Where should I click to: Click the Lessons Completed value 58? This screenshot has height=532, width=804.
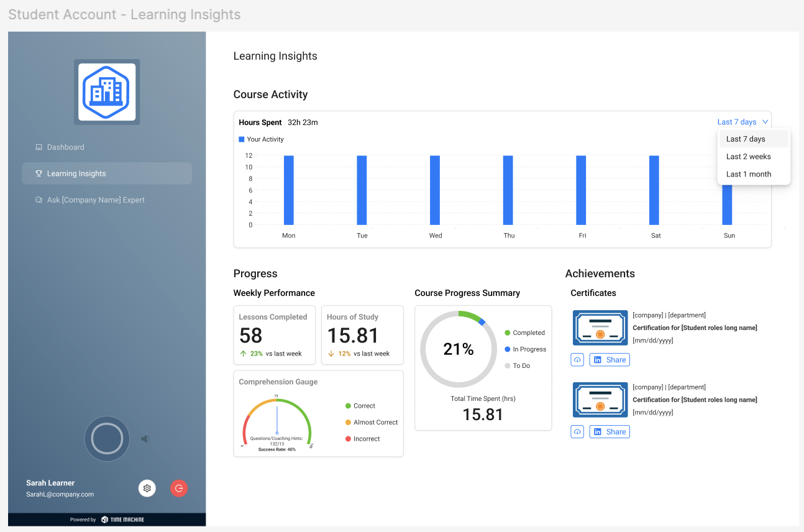(251, 336)
